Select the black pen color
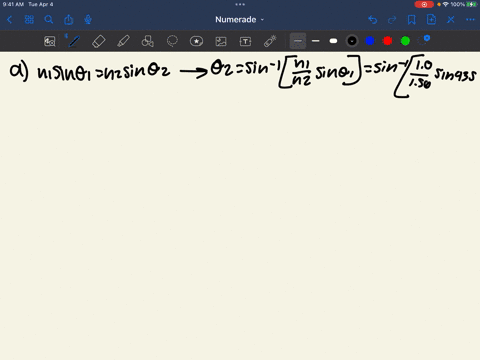The height and width of the screenshot is (360, 480). (x=352, y=41)
